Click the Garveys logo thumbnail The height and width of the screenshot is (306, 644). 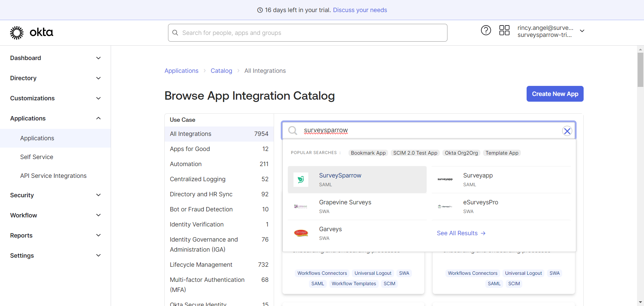[301, 233]
